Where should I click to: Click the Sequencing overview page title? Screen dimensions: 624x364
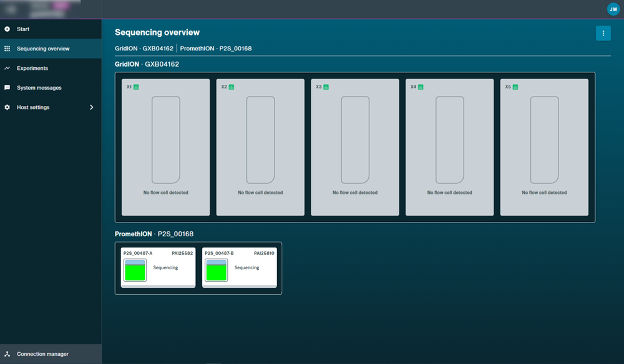[x=157, y=32]
